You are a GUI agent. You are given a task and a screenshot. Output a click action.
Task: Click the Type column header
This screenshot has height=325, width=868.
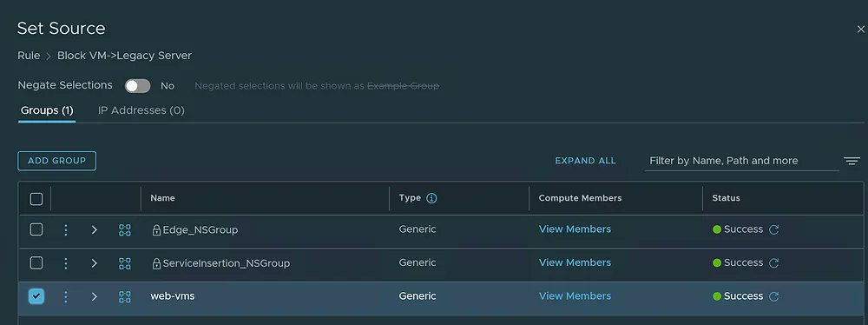411,198
